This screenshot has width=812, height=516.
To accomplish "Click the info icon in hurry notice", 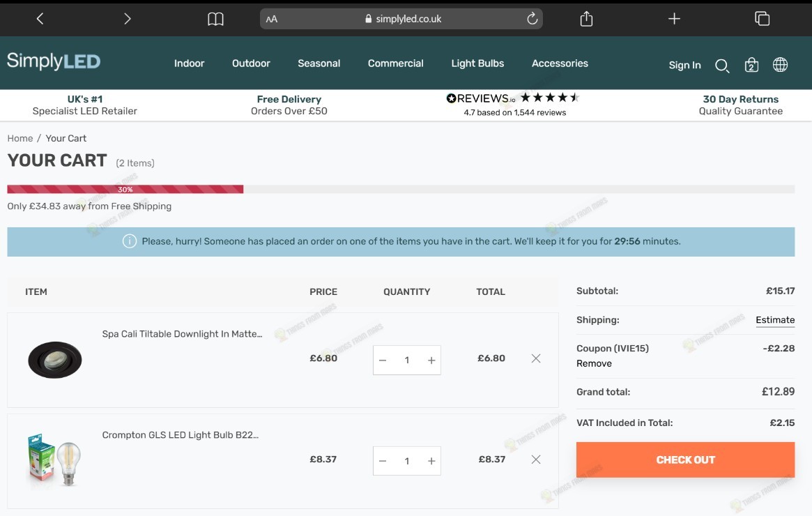I will pyautogui.click(x=130, y=241).
